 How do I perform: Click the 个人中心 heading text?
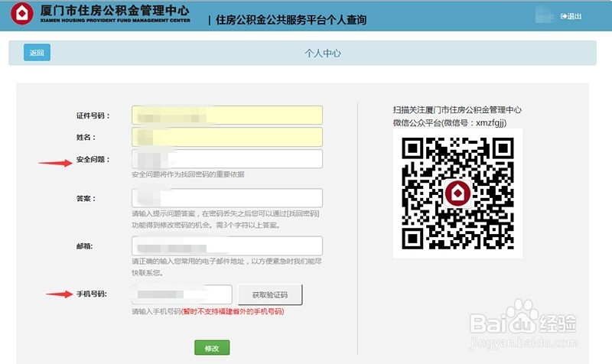click(323, 53)
